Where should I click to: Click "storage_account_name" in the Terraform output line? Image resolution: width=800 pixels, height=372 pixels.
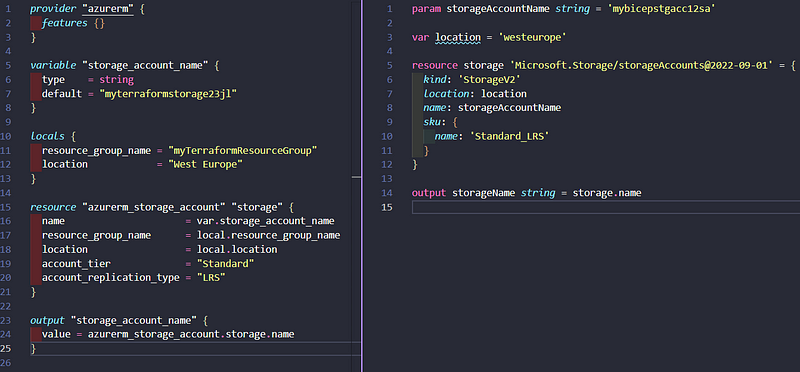pyautogui.click(x=134, y=320)
